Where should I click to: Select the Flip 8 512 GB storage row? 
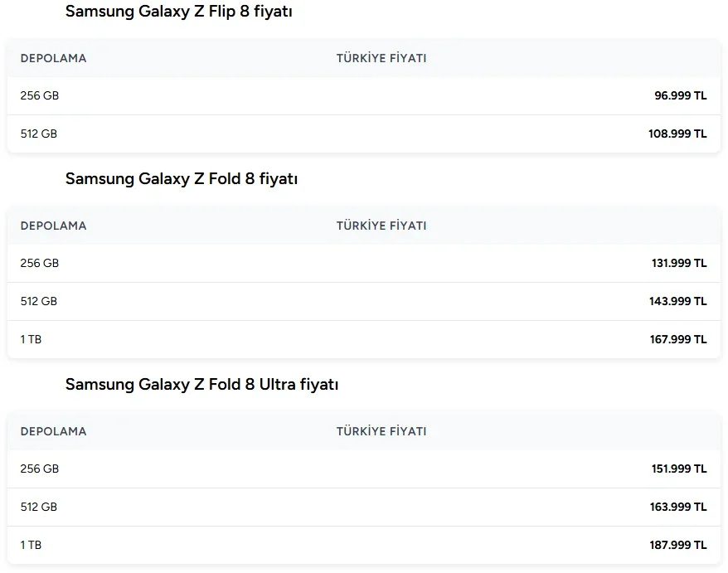(x=364, y=134)
